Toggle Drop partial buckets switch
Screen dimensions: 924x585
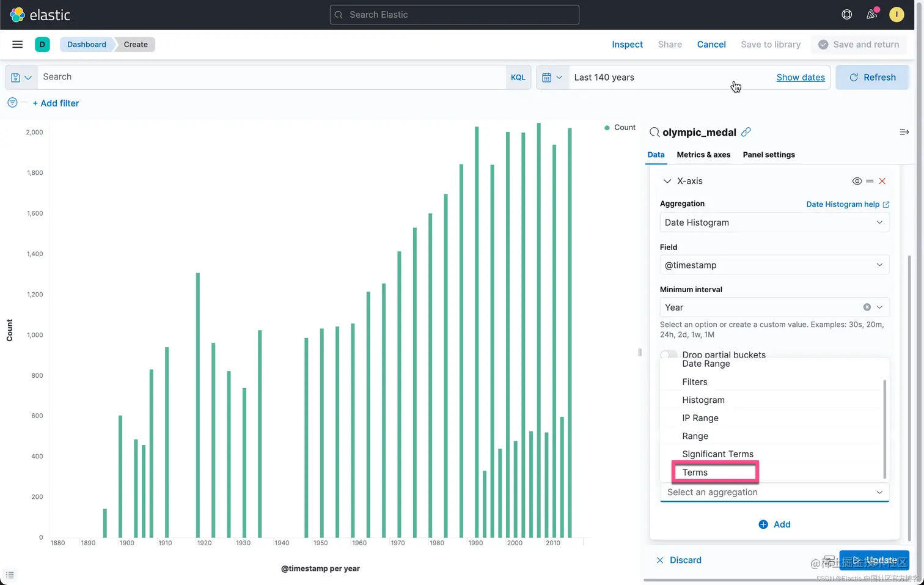[x=669, y=354]
